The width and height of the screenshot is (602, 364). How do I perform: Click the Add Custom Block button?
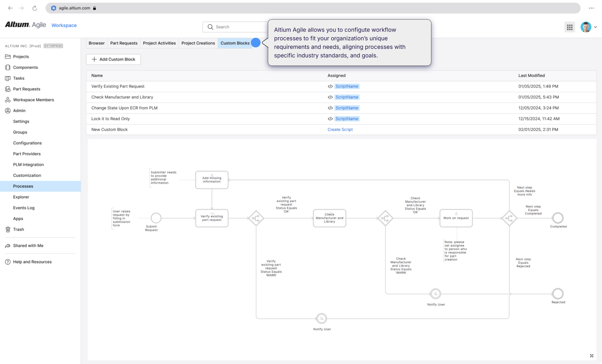113,59
